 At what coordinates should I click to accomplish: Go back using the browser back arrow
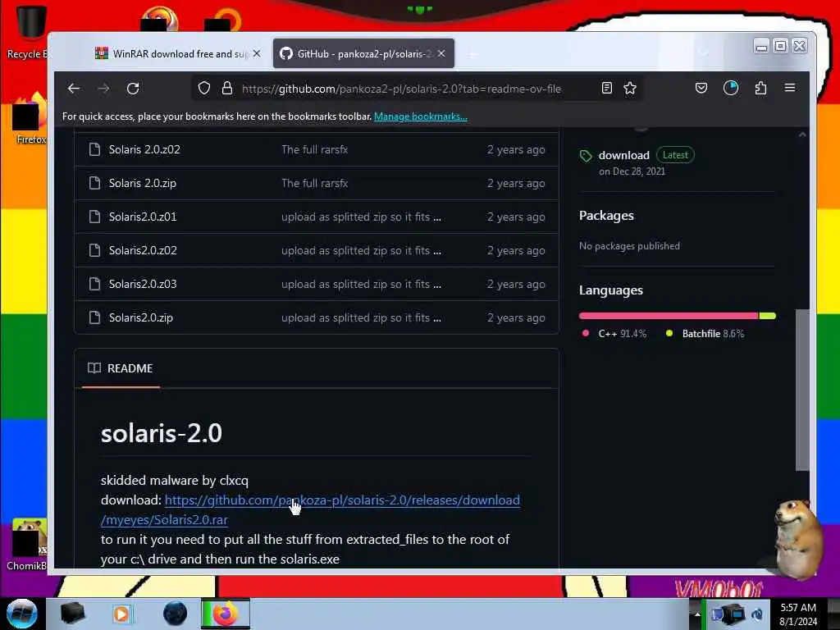73,89
